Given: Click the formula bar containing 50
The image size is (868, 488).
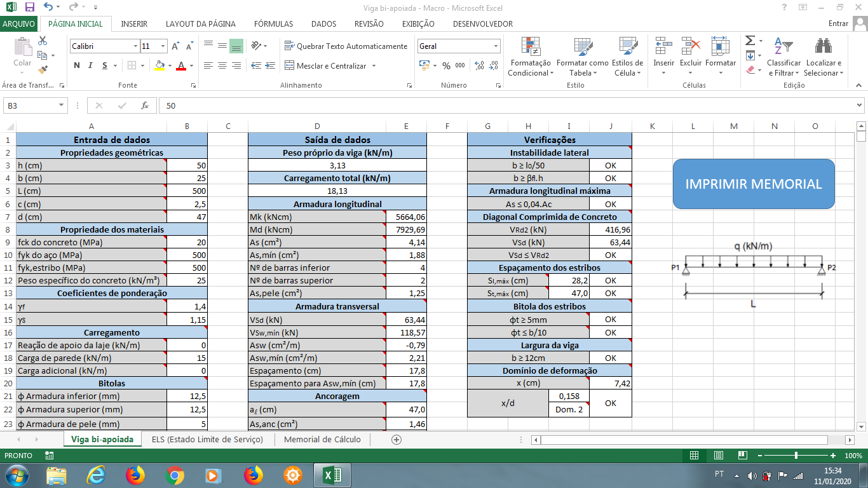Looking at the screenshot, I should point(506,105).
